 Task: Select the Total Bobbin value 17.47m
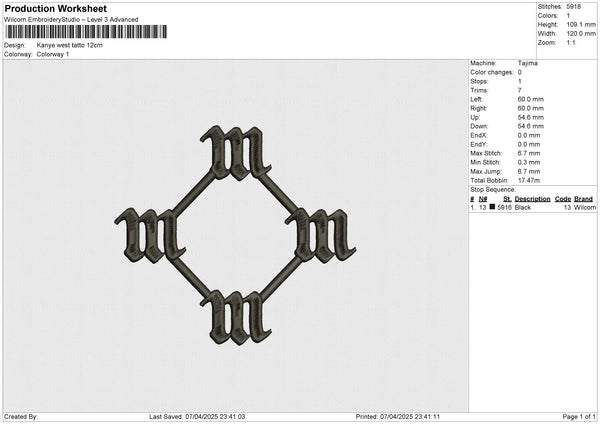[x=529, y=180]
